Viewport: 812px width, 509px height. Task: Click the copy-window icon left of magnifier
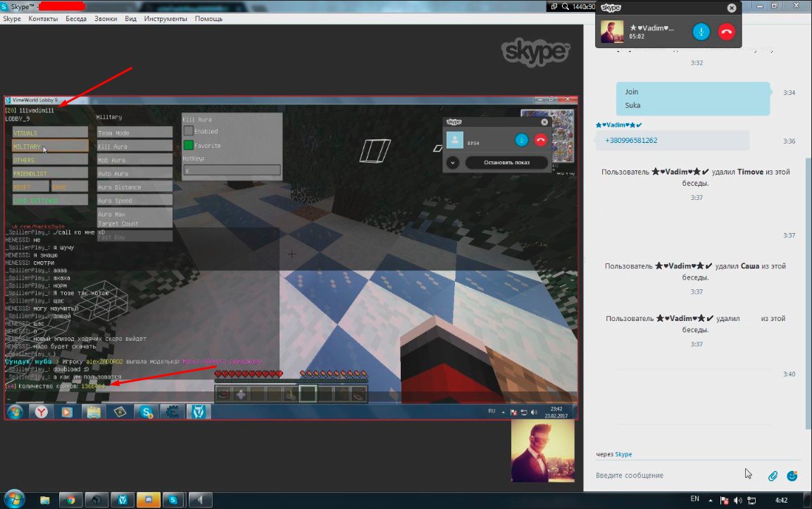pos(554,6)
